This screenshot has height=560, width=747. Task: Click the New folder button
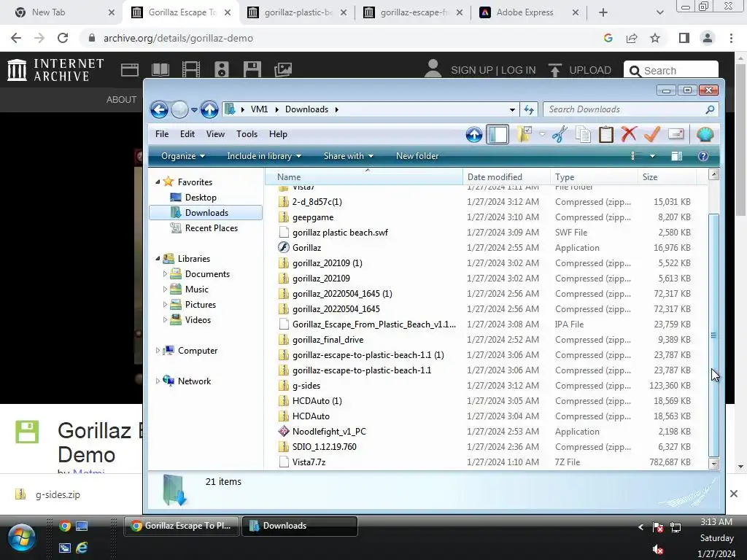point(417,156)
